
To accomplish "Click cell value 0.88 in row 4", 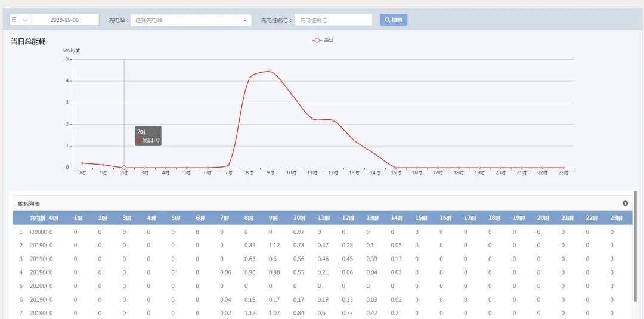I will (274, 272).
